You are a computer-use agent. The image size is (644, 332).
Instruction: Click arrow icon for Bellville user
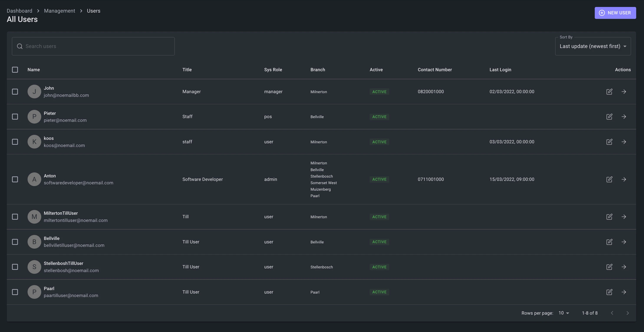click(x=624, y=242)
